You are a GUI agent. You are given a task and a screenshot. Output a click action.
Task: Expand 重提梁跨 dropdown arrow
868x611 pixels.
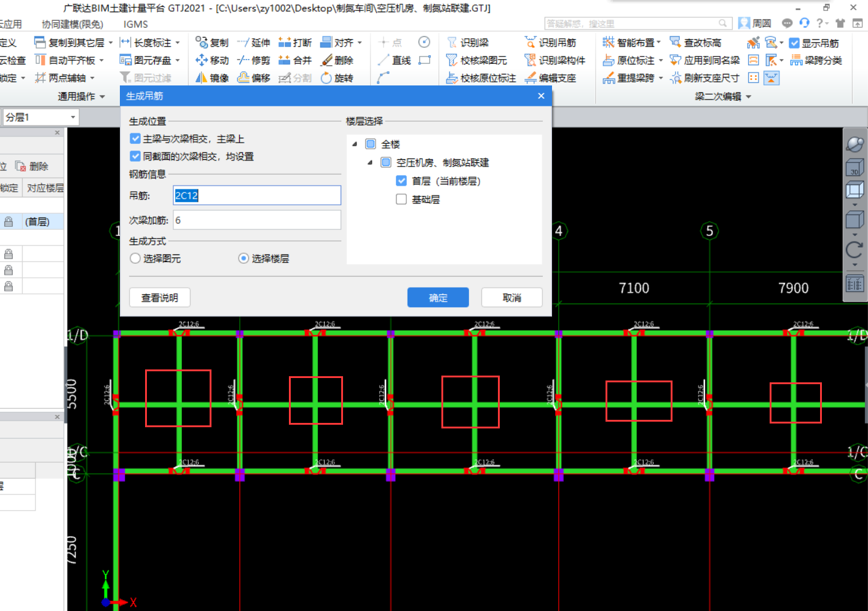[661, 78]
